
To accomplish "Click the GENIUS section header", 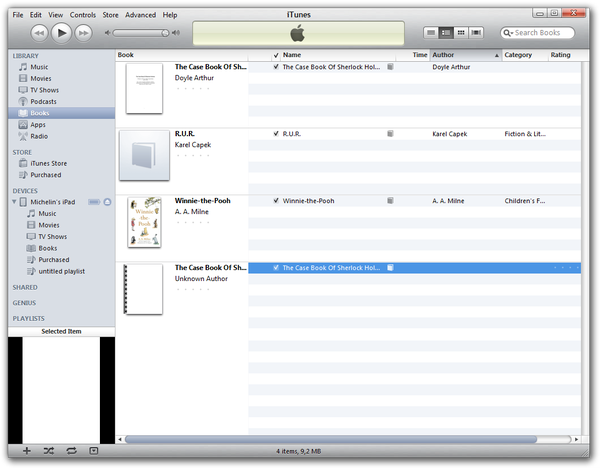I will [24, 303].
